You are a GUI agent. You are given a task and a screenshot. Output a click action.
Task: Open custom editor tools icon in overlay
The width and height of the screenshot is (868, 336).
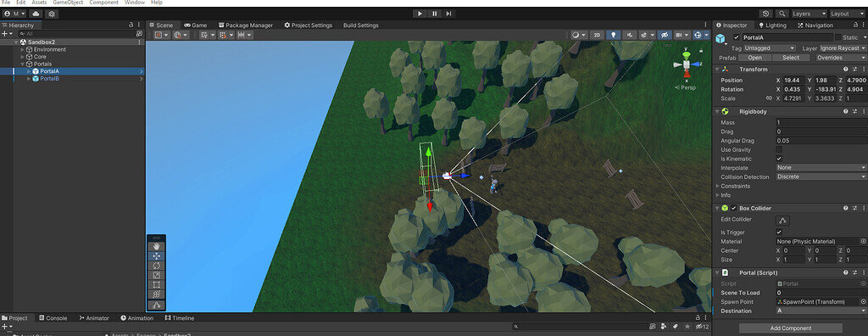157,305
